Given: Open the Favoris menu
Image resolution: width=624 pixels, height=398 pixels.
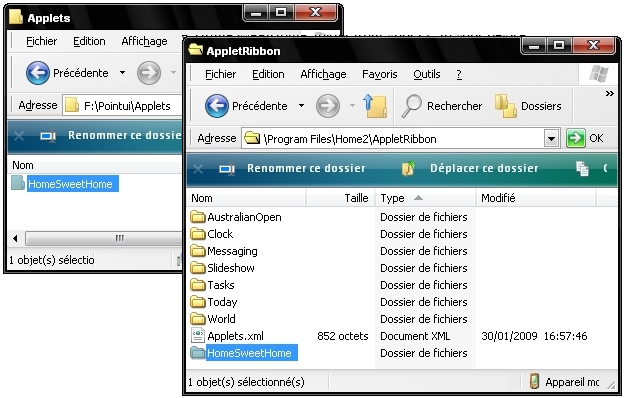Looking at the screenshot, I should (379, 74).
